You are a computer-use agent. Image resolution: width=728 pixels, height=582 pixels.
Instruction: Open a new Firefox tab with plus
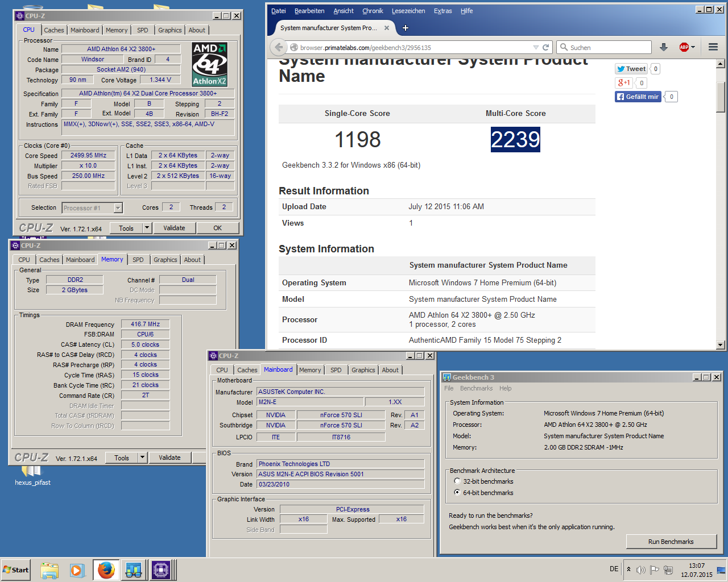tap(406, 28)
